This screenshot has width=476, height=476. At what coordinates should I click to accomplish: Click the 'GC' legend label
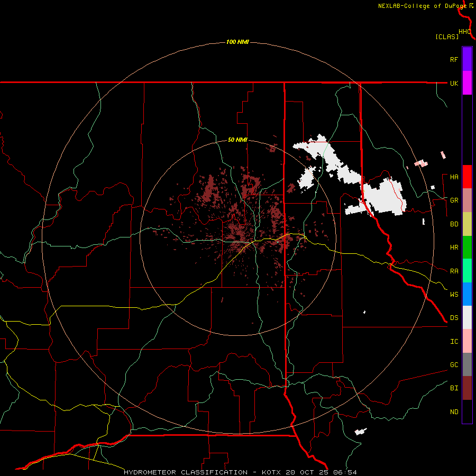point(454,365)
